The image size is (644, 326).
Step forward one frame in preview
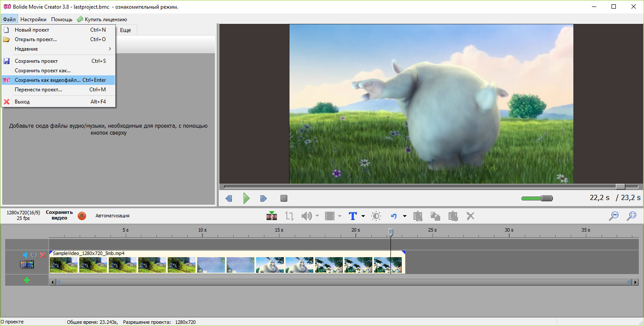[263, 198]
